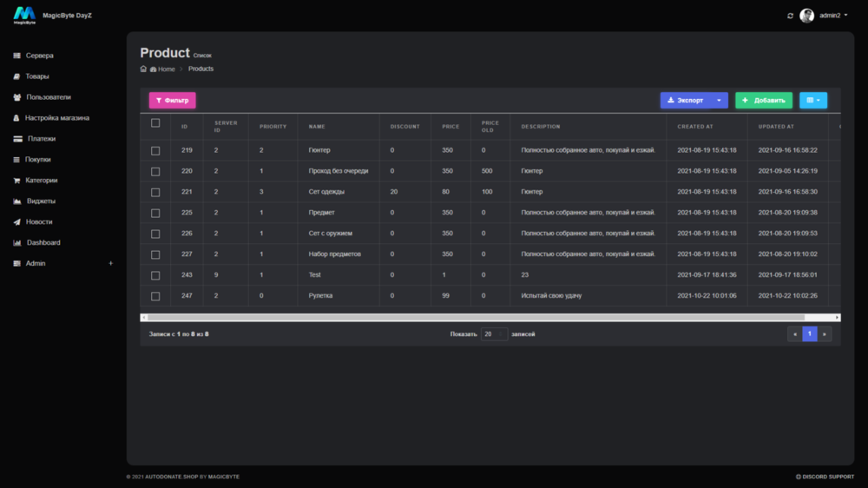The width and height of the screenshot is (868, 488).
Task: Open the column selector dropdown
Action: tap(813, 100)
